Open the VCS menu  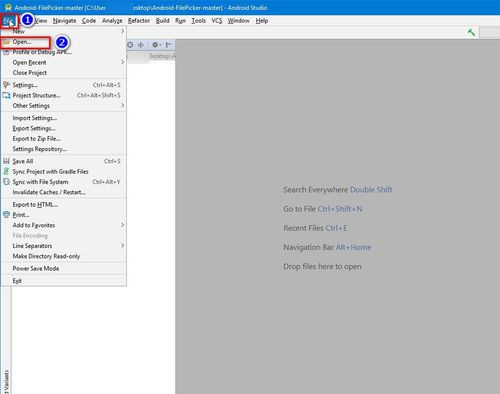pos(217,21)
